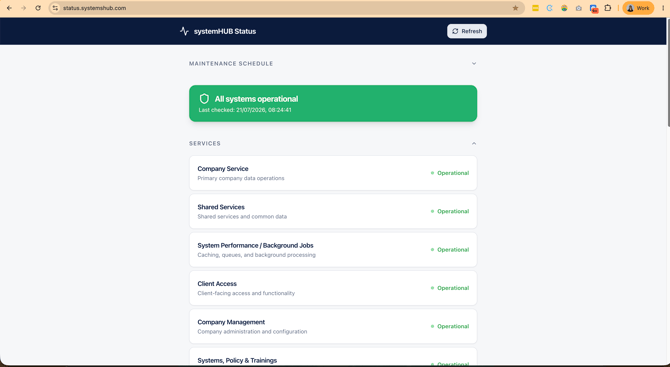Bookmark this page with the star icon

click(x=515, y=8)
